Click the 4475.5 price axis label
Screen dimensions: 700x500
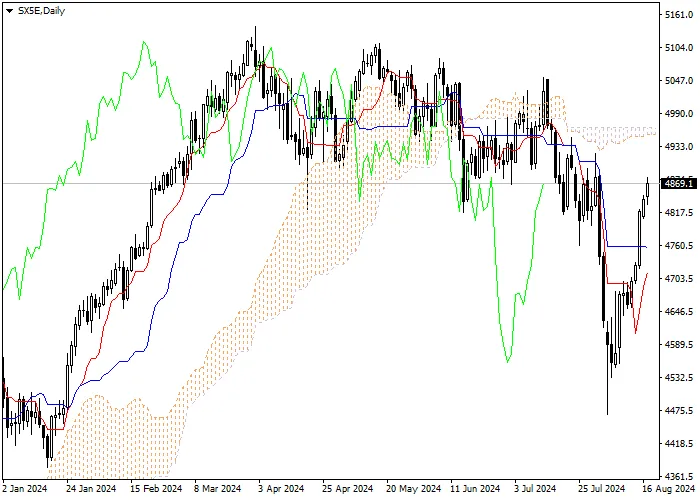[679, 411]
